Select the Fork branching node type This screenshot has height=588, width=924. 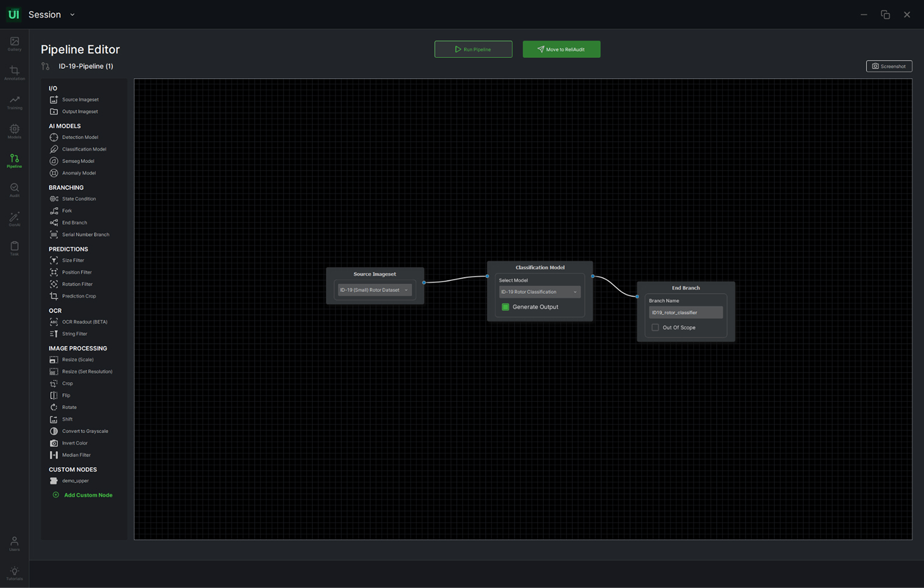coord(61,211)
